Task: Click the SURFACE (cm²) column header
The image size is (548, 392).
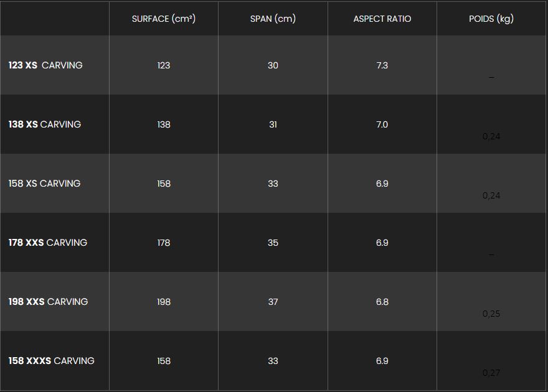Action: [164, 19]
